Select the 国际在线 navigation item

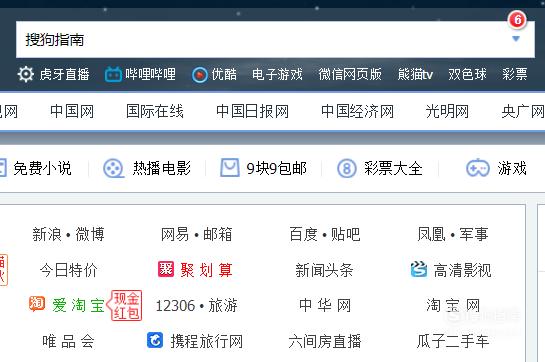pos(155,112)
